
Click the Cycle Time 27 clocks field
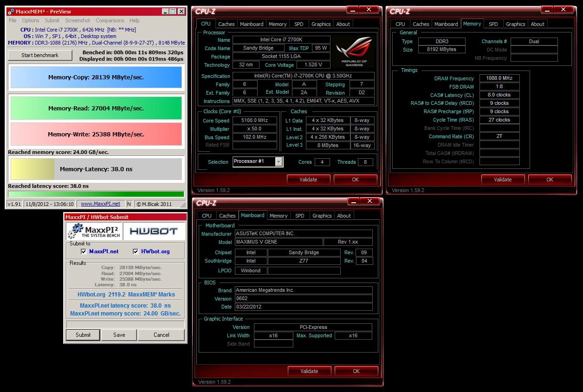point(499,120)
